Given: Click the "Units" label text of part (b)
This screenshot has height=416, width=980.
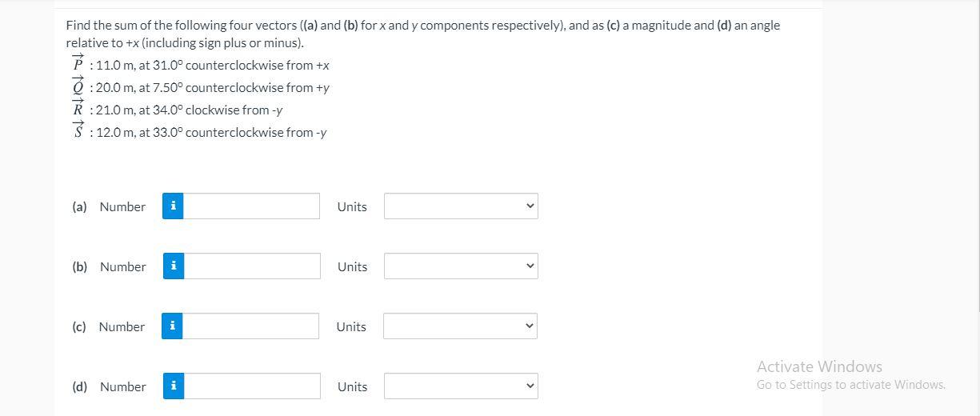Looking at the screenshot, I should click(x=352, y=266).
